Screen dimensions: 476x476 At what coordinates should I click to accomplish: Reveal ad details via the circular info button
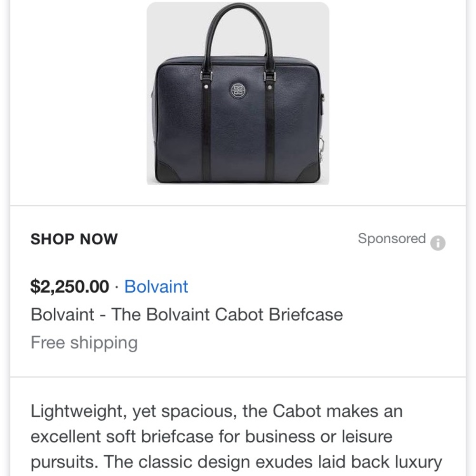tap(439, 243)
